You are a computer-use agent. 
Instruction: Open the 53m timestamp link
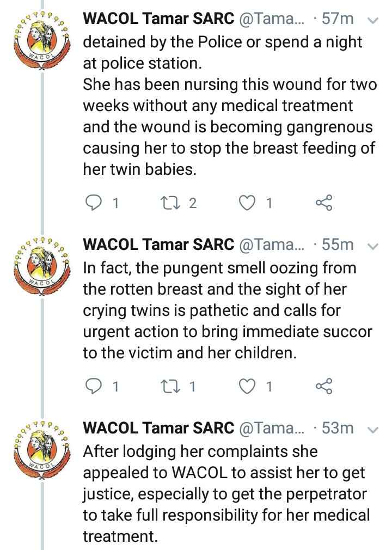point(338,428)
